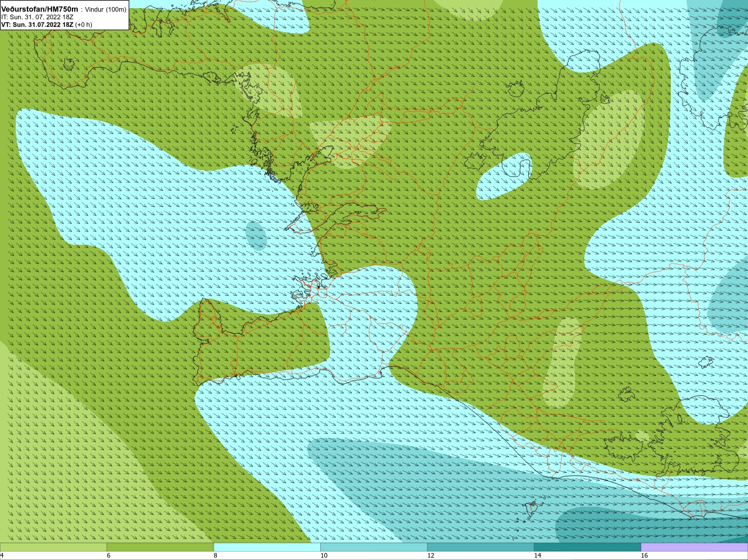Click the pale cyan 8–10 legend swatch
This screenshot has width=748, height=560.
[267, 547]
